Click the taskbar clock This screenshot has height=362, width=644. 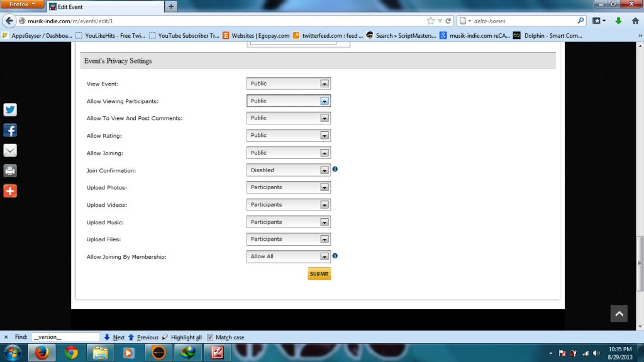(619, 353)
